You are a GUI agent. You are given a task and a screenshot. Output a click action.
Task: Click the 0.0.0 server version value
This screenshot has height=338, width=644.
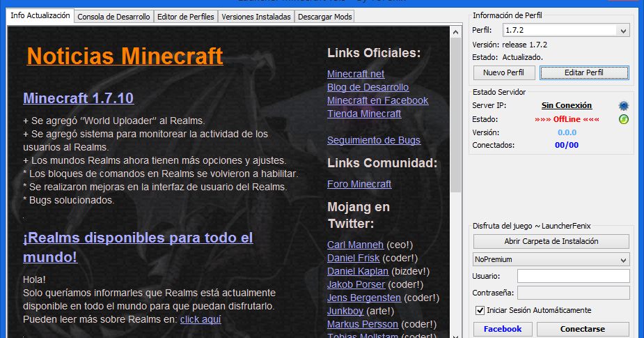(x=567, y=132)
